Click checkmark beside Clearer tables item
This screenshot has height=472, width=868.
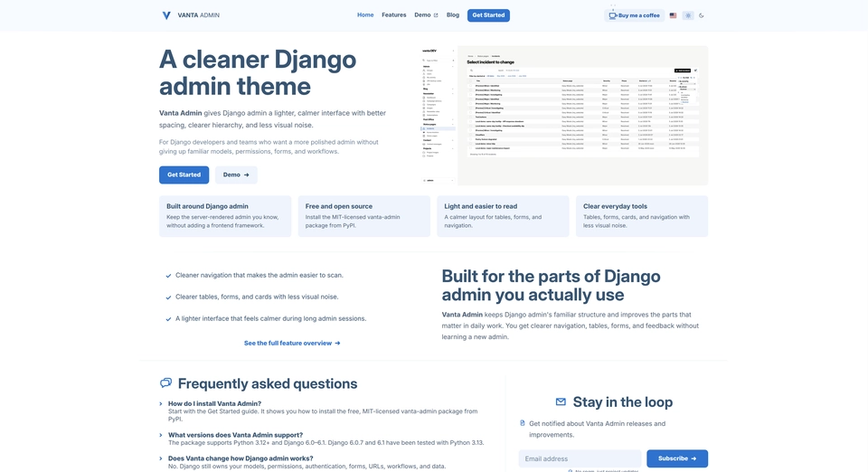(x=168, y=297)
